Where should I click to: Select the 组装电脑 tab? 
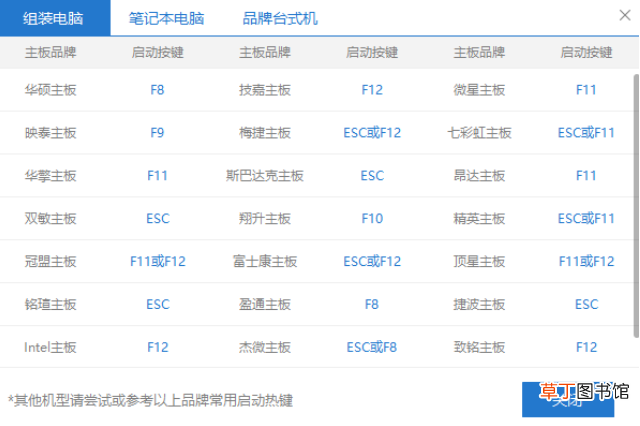coord(55,18)
